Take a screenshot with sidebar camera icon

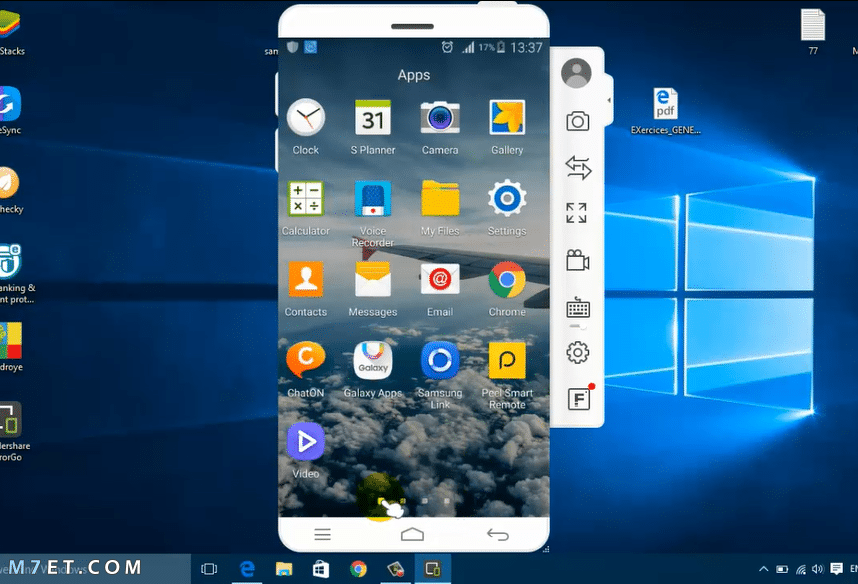577,121
